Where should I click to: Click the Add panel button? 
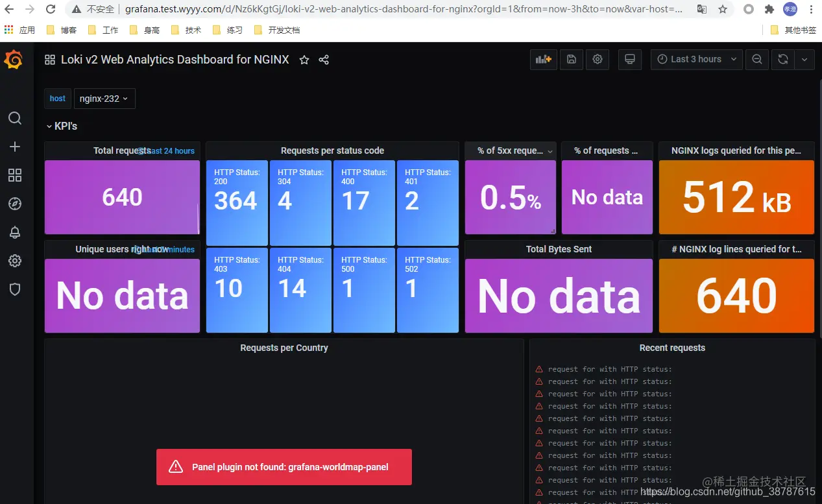(544, 60)
